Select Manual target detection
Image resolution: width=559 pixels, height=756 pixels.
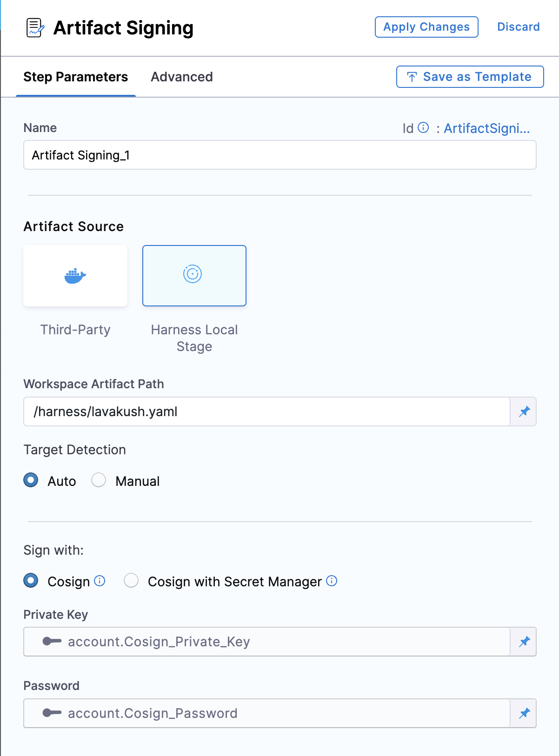coord(99,480)
